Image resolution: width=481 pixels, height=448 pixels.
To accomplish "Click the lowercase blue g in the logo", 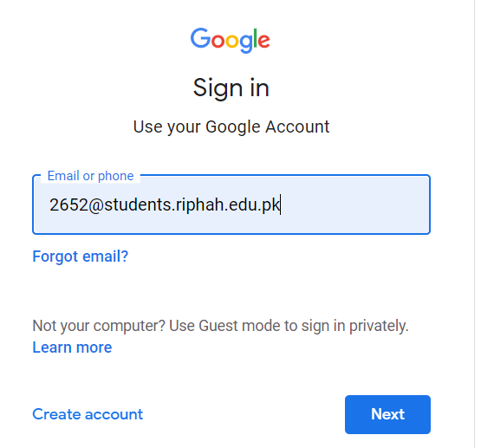I will (246, 43).
